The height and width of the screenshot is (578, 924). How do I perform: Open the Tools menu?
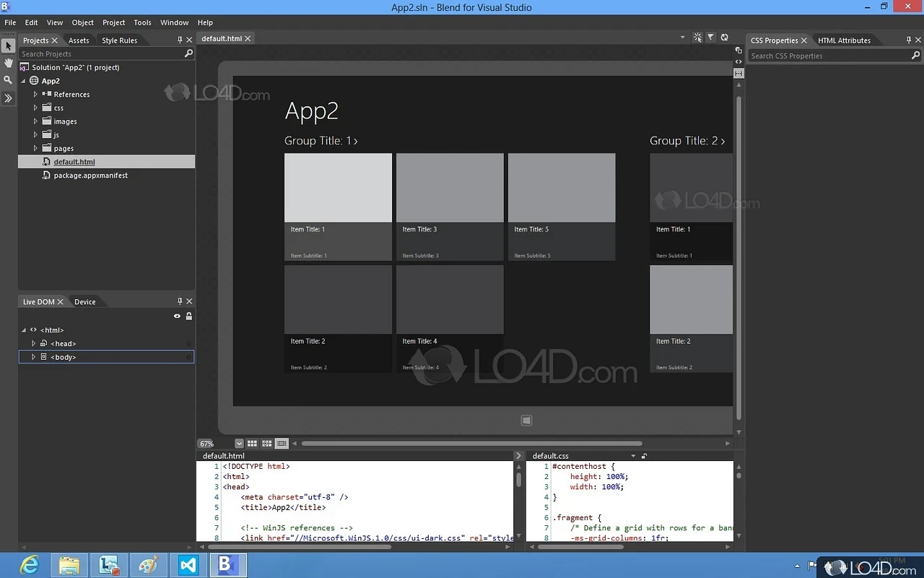(x=142, y=22)
